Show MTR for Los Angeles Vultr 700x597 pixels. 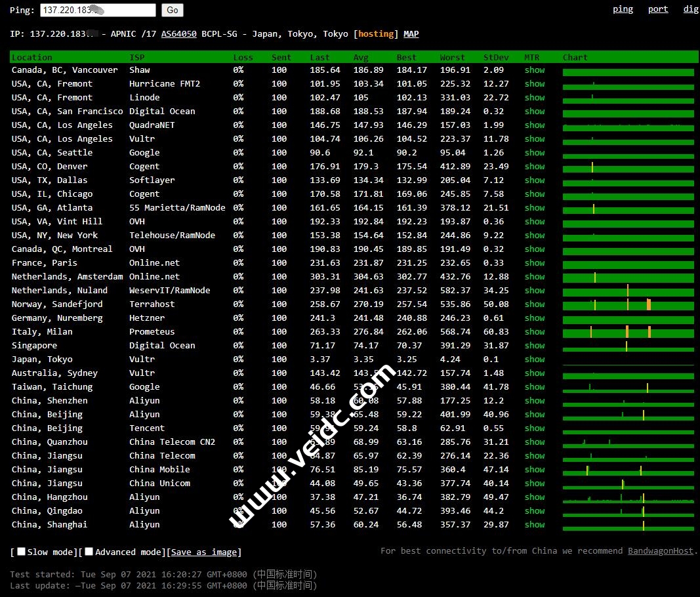535,139
